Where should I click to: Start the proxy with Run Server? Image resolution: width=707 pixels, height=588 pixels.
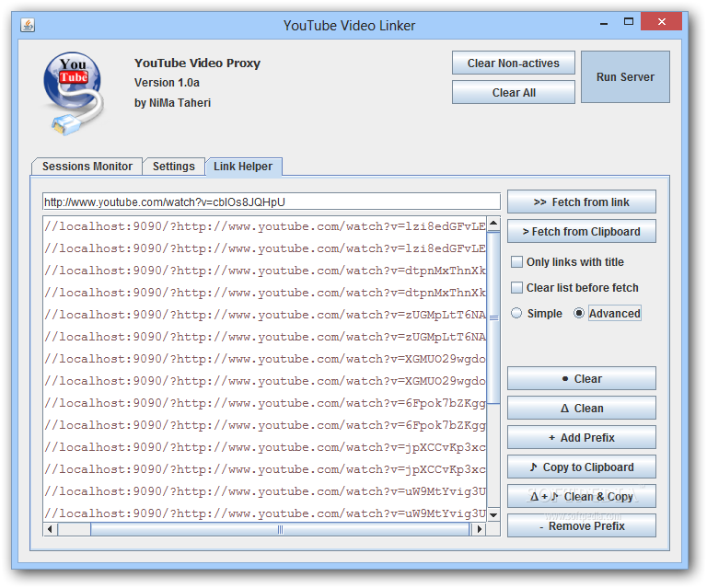click(x=625, y=77)
